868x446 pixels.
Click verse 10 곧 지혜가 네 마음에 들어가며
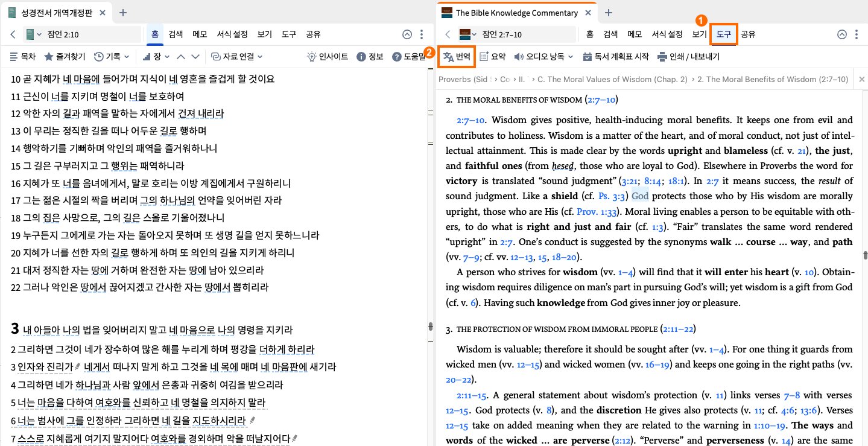143,78
